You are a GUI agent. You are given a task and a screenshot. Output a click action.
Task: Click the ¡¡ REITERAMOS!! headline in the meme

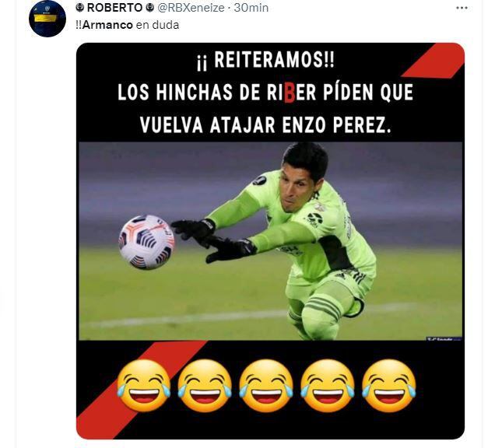pos(265,60)
